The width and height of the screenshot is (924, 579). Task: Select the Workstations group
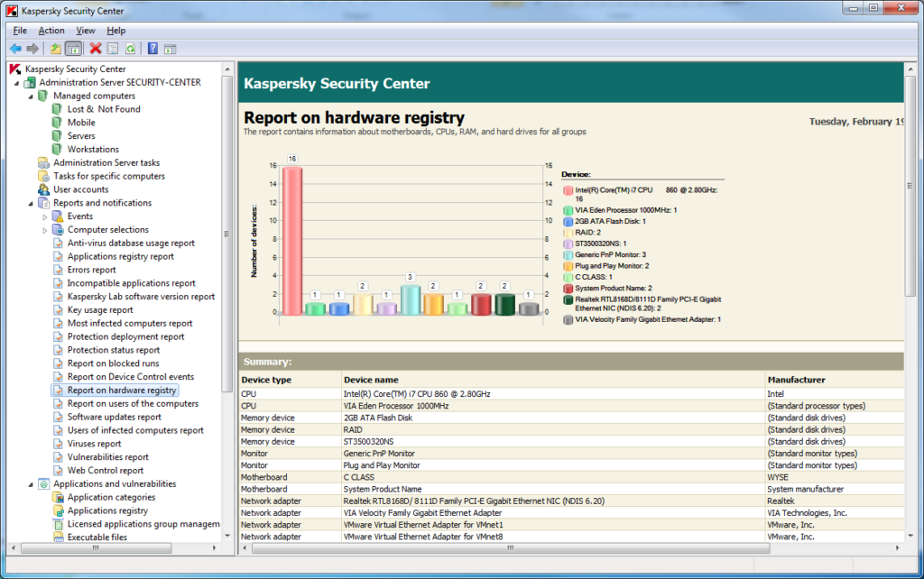(93, 150)
